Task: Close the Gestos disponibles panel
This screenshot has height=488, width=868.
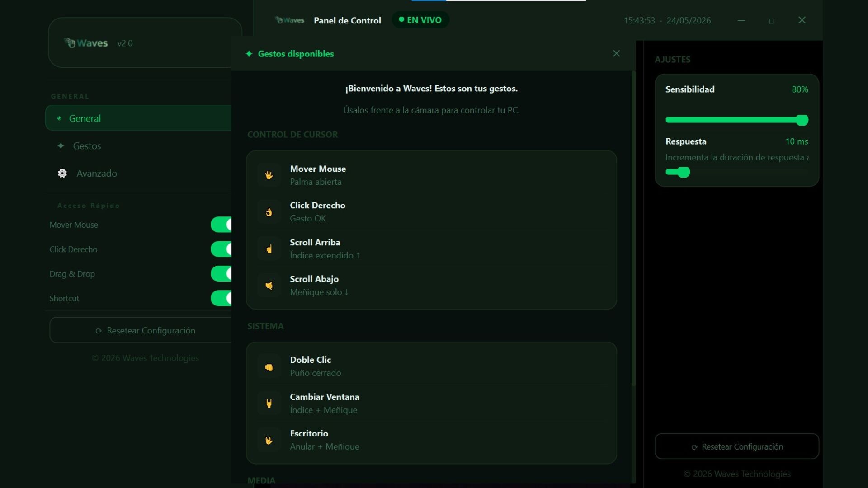Action: pos(616,53)
